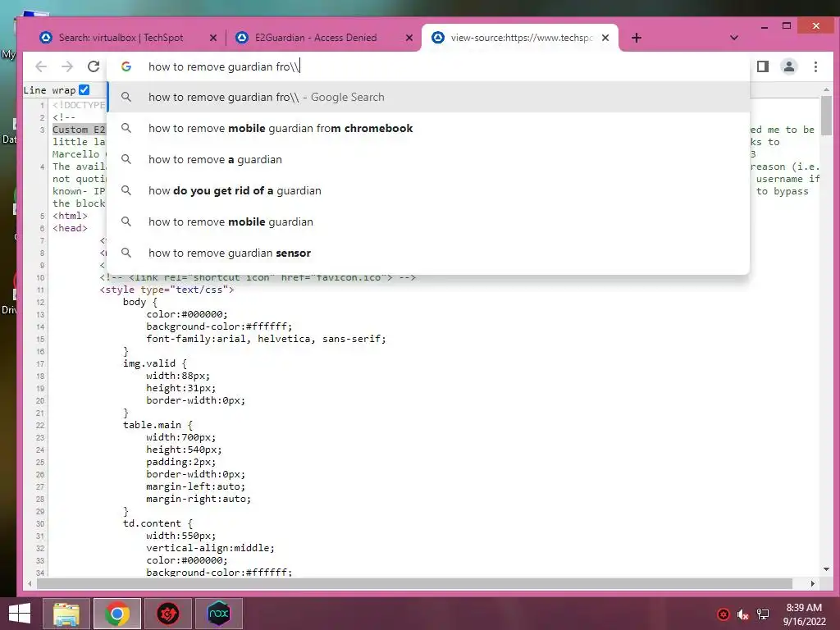Open the Chrome three-dot menu
Image resolution: width=840 pixels, height=630 pixels.
tap(815, 66)
